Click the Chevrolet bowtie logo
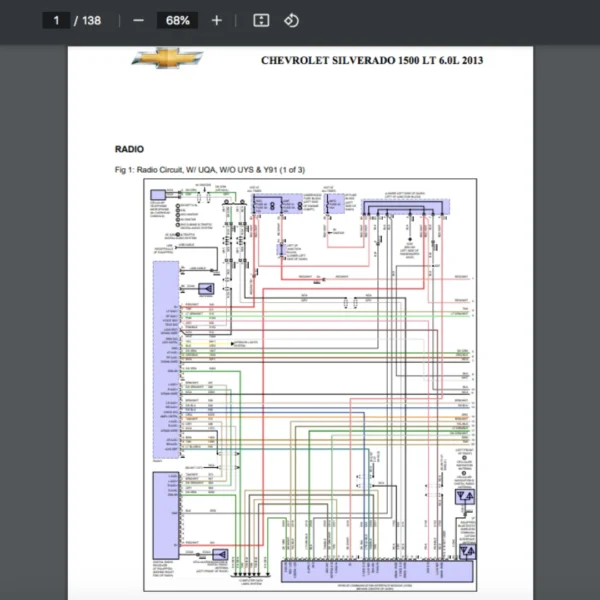This screenshot has width=600, height=600. [167, 59]
